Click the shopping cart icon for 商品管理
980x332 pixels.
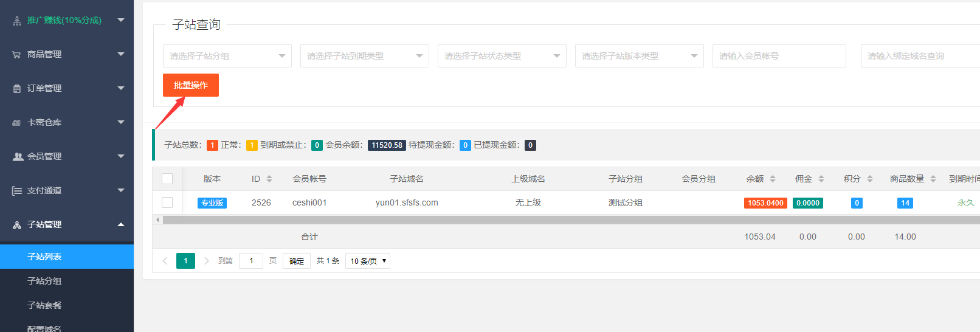click(x=17, y=55)
